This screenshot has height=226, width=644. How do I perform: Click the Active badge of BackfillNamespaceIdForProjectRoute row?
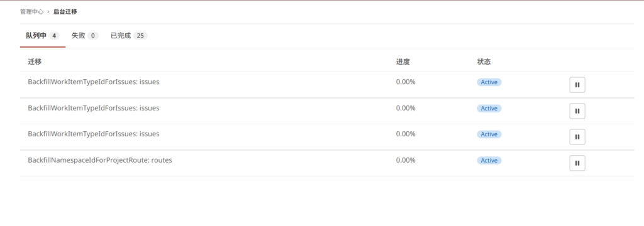tap(489, 160)
